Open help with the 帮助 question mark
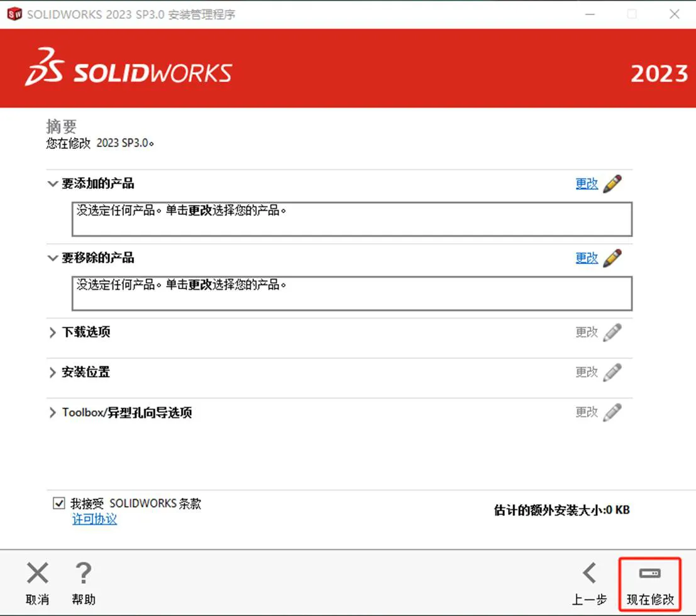Image resolution: width=696 pixels, height=616 pixels. point(84,573)
